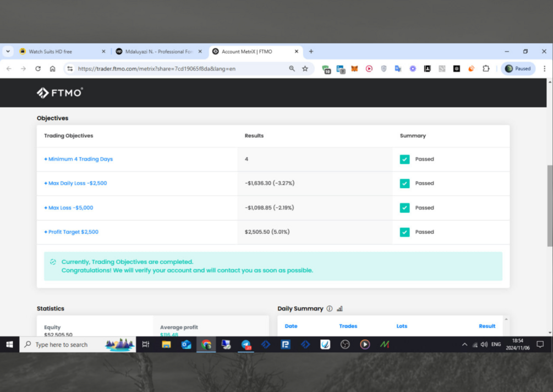Open the red play-button extension in toolbar
553x392 pixels.
pos(369,69)
